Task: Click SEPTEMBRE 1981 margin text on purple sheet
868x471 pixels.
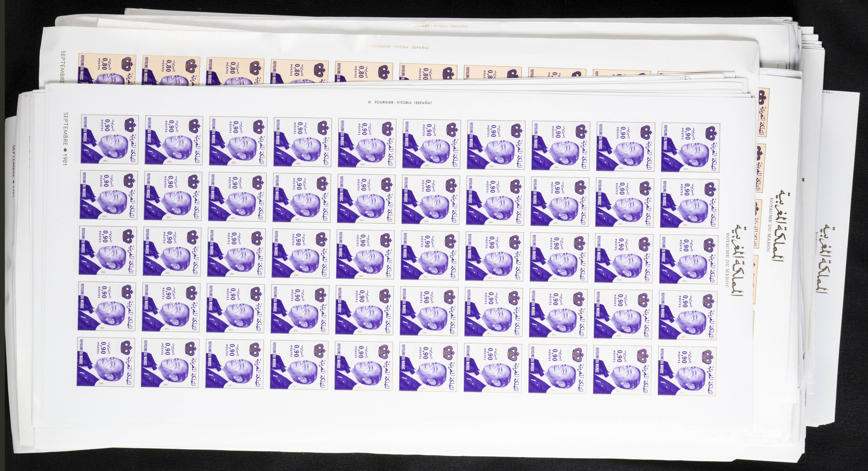Action: point(65,139)
